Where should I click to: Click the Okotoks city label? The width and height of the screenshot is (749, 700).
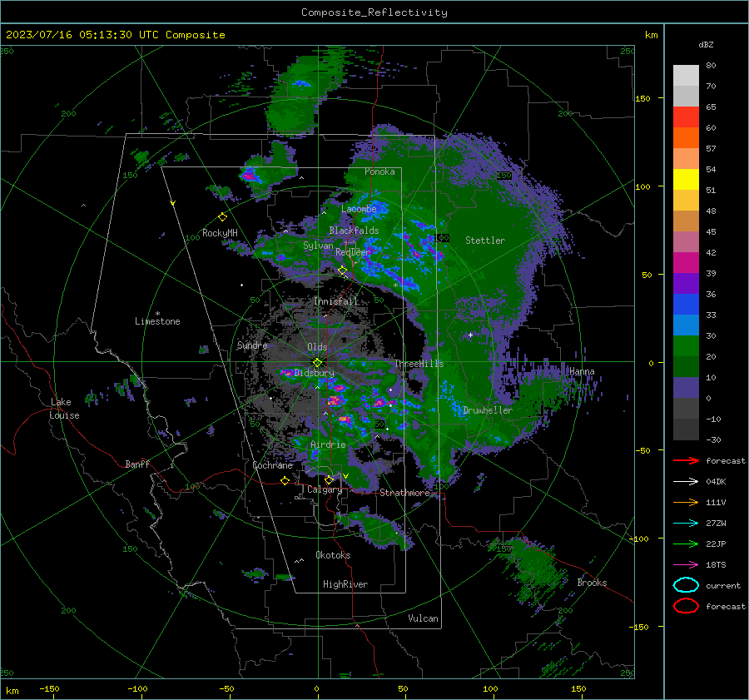click(333, 555)
